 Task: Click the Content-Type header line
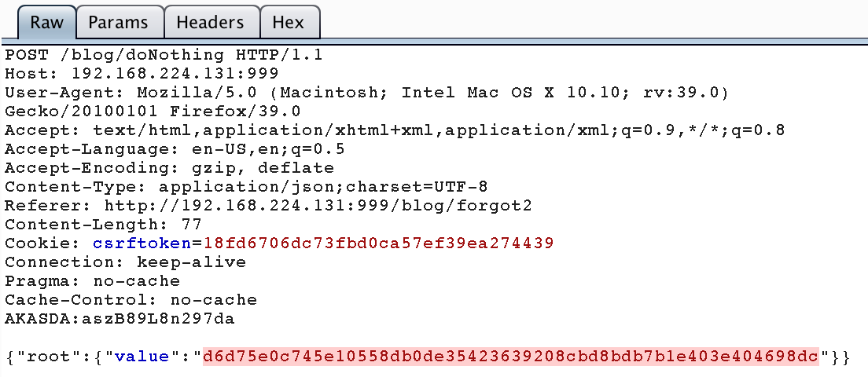[x=246, y=187]
